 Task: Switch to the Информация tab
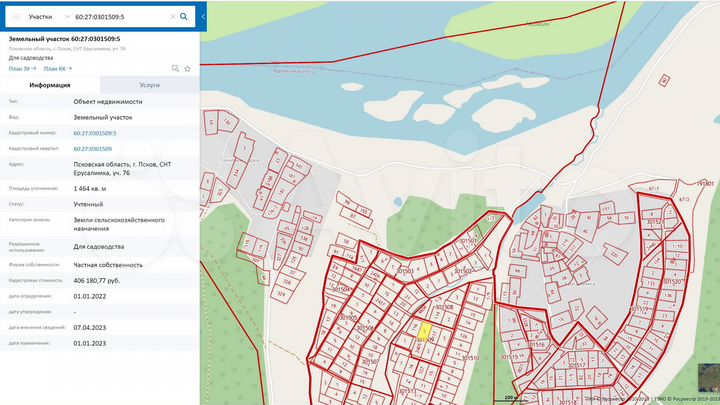(50, 86)
